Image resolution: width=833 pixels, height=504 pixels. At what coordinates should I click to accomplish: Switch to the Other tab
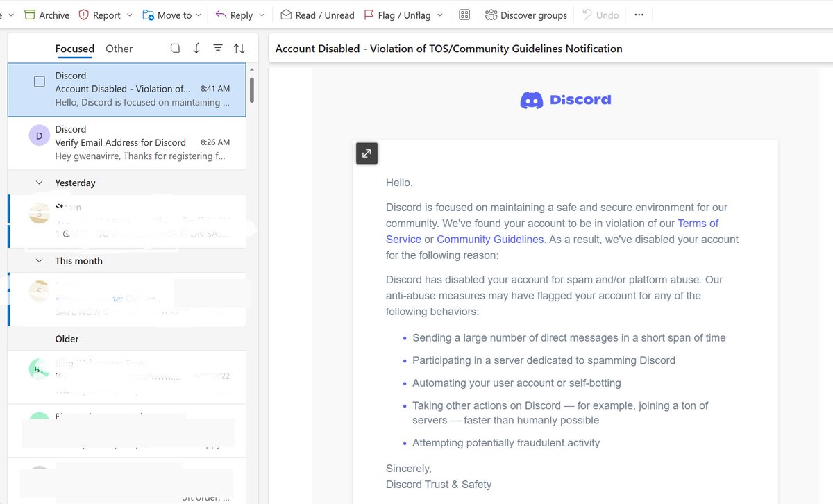(119, 49)
